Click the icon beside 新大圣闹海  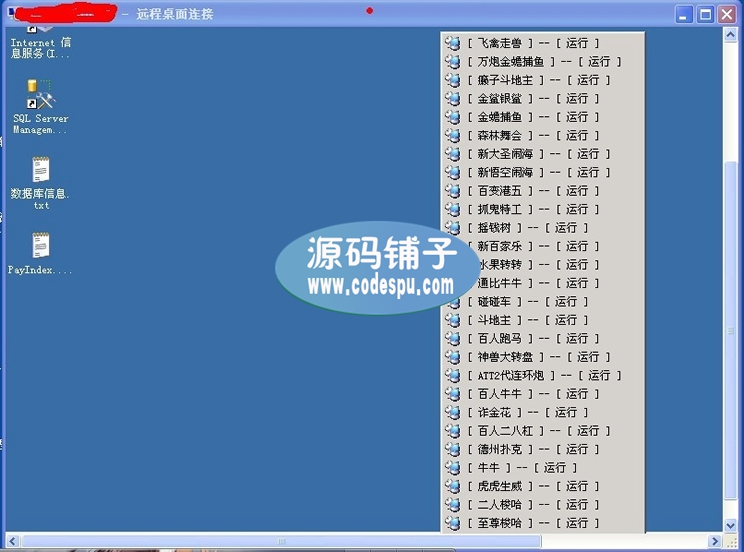[x=453, y=154]
